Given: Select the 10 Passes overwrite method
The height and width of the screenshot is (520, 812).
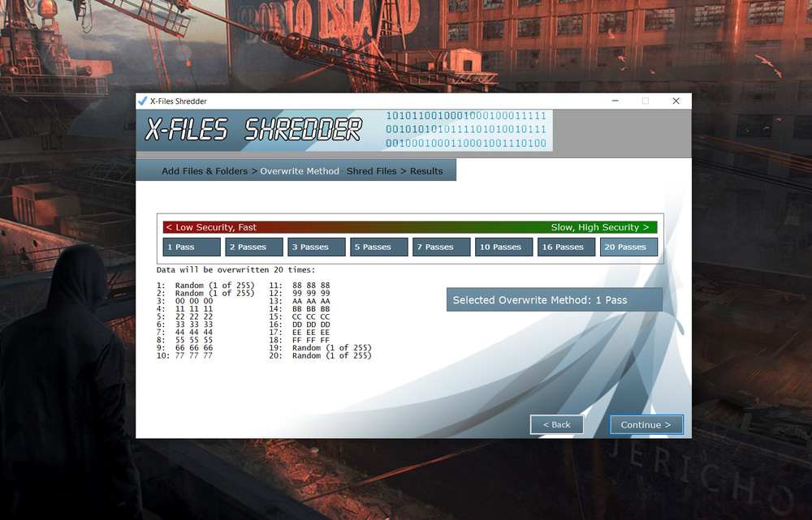Looking at the screenshot, I should 504,247.
